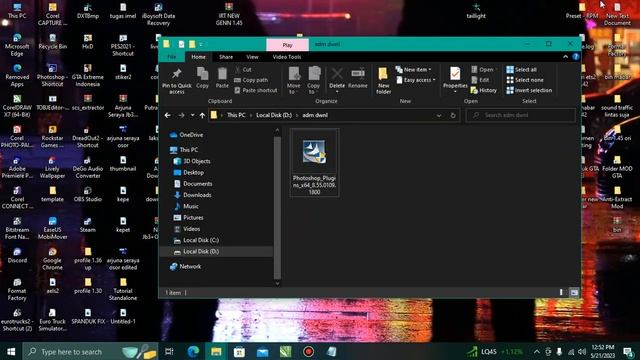Screen dimensions: 640x360
Task: Show hidden tray icons chevron
Action: tap(536, 351)
